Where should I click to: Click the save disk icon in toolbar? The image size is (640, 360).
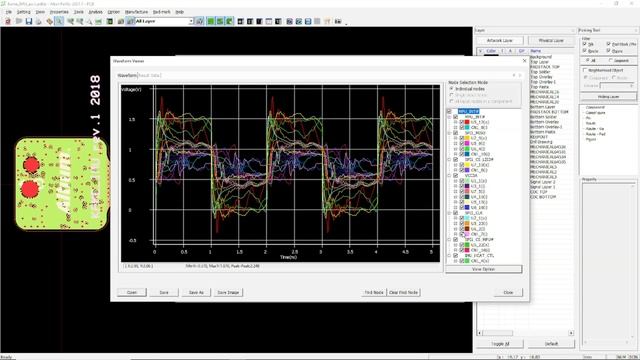tap(29, 21)
